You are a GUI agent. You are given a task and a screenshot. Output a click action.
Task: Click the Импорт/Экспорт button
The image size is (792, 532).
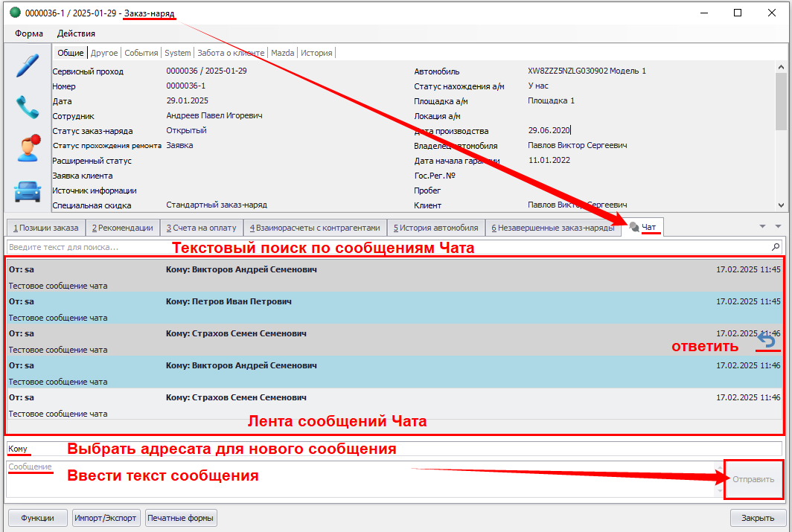tap(105, 518)
